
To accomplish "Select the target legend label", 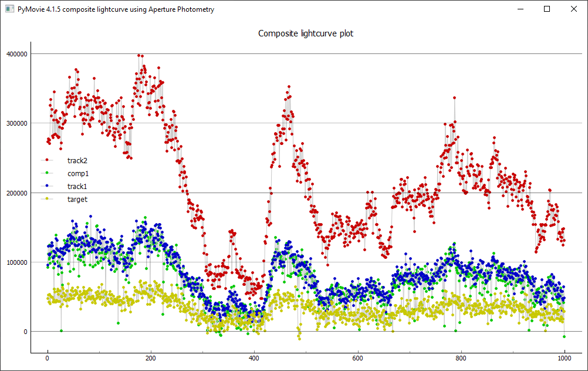I will (77, 200).
